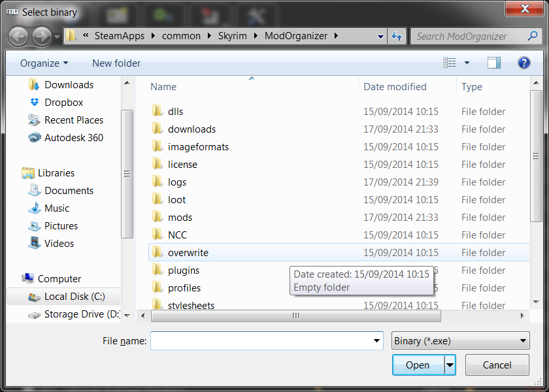549x392 pixels.
Task: Click the loot folder icon
Action: tap(158, 199)
